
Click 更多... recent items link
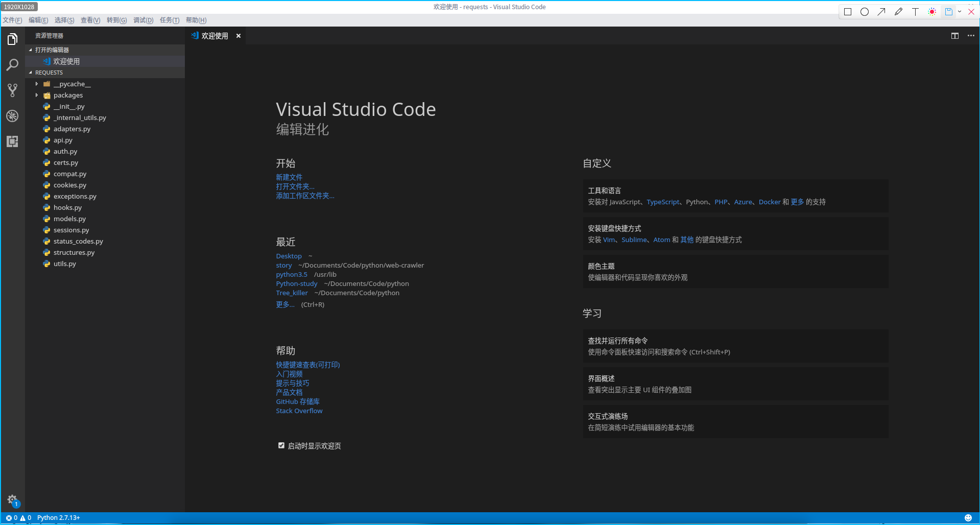(285, 304)
